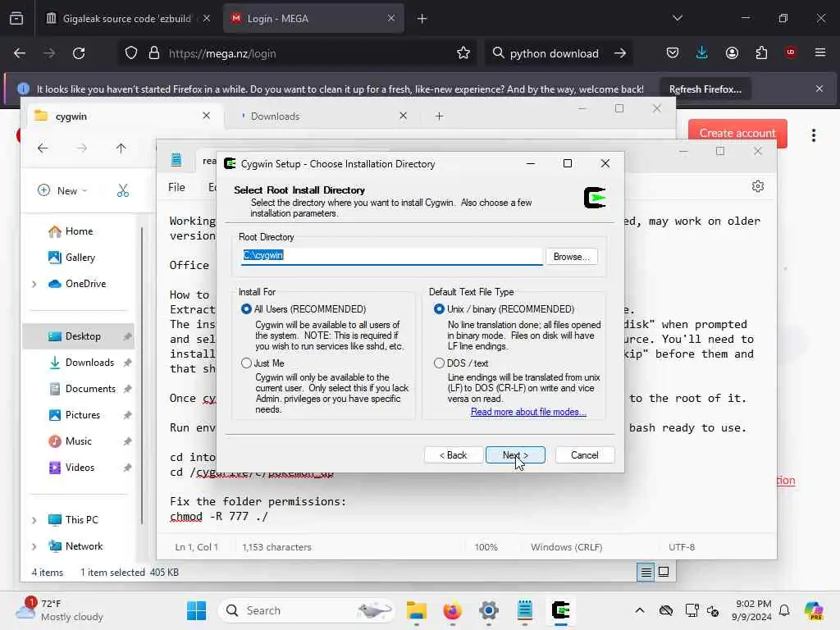Open Firefox account icon
Viewport: 840px width, 630px height.
[x=732, y=53]
